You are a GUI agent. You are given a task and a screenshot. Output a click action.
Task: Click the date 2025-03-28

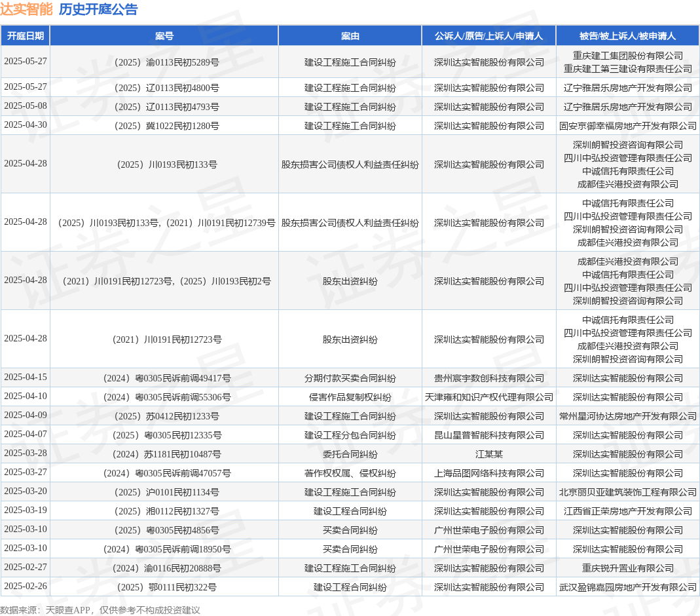(26, 453)
